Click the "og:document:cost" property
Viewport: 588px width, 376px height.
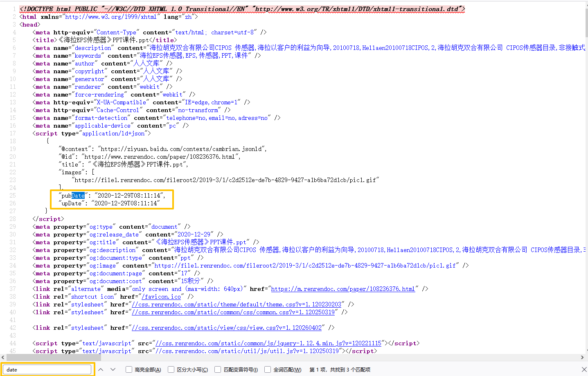(x=116, y=281)
